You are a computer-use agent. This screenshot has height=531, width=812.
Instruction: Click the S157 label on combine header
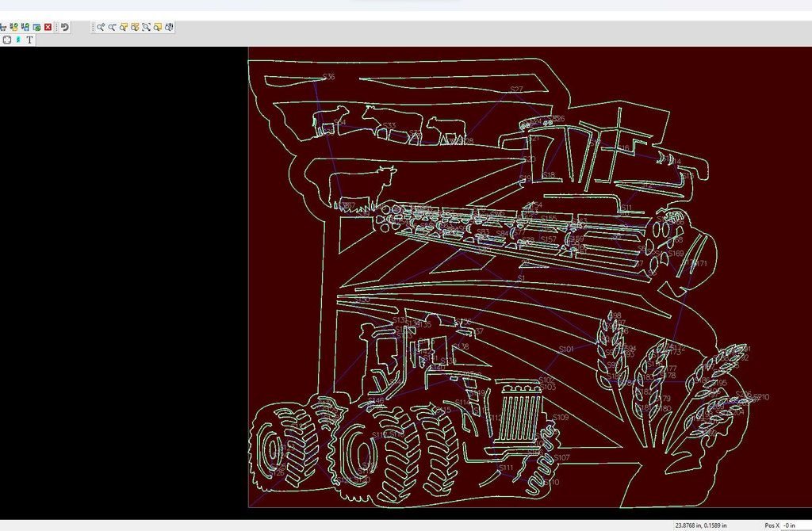pyautogui.click(x=549, y=239)
